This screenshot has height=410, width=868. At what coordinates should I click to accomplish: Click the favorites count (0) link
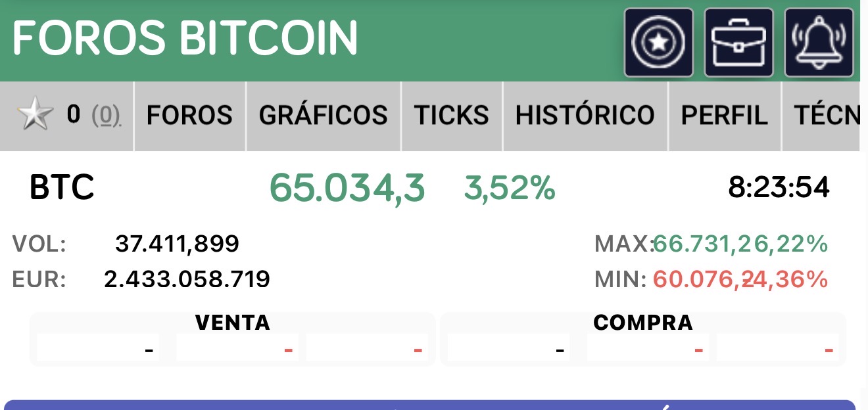coord(106,116)
